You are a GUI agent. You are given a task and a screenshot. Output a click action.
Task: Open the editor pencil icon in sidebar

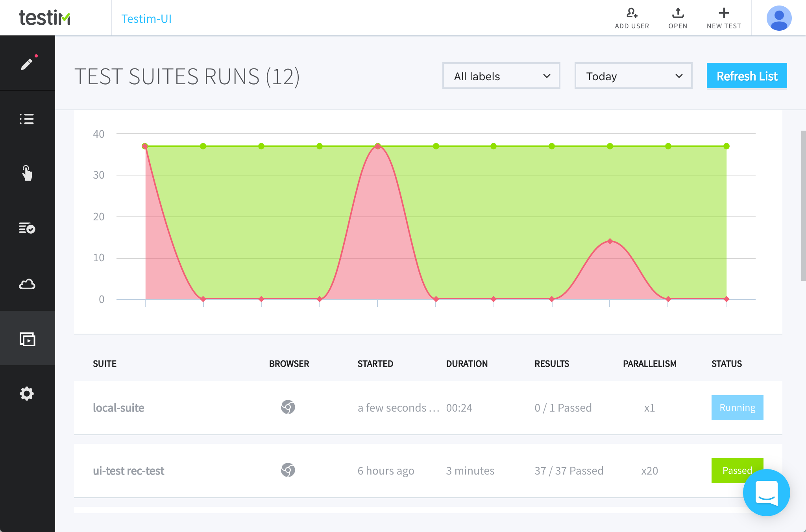[27, 63]
